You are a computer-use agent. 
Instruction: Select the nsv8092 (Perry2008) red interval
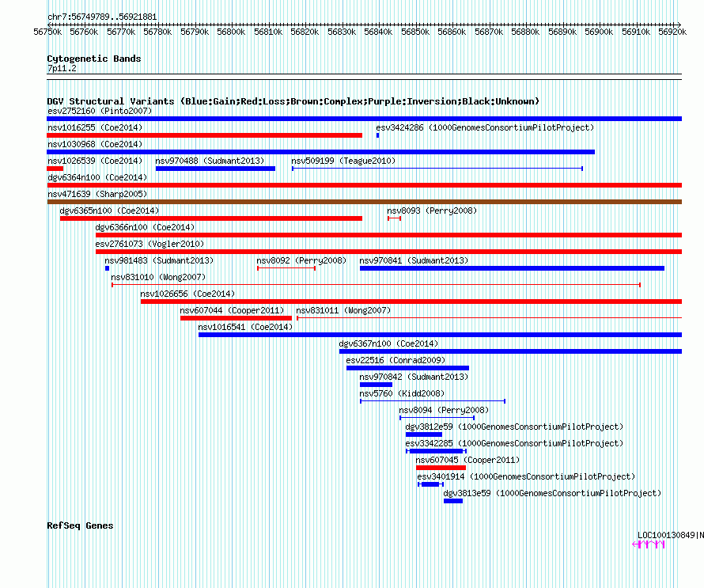(x=286, y=268)
